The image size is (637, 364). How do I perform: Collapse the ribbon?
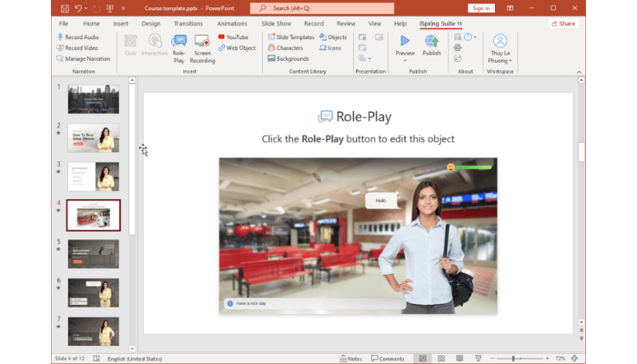pyautogui.click(x=579, y=72)
